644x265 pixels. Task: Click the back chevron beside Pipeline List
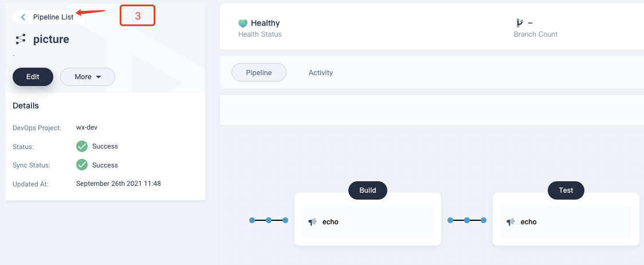click(x=23, y=17)
